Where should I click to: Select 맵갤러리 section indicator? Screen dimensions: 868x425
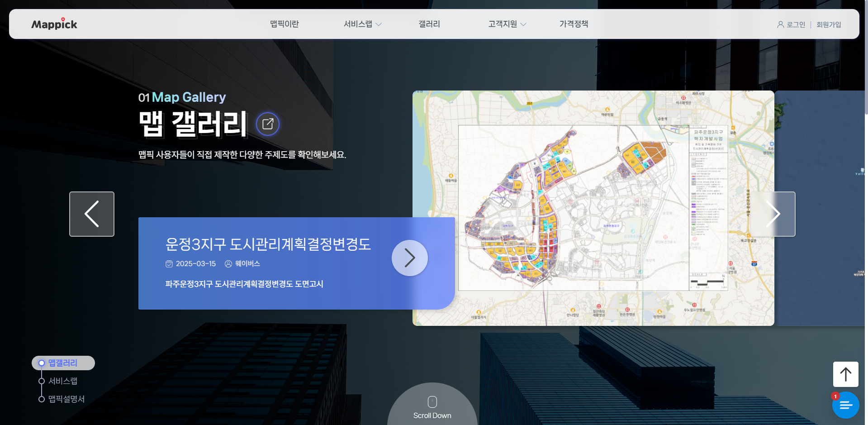tap(63, 363)
